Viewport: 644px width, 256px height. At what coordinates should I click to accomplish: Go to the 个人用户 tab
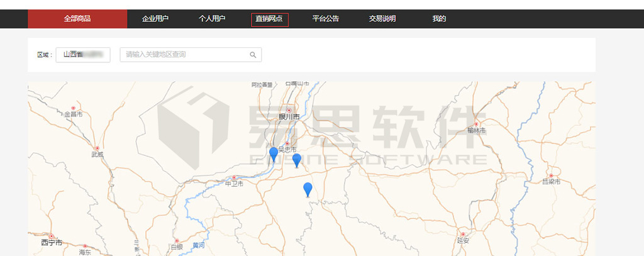212,19
